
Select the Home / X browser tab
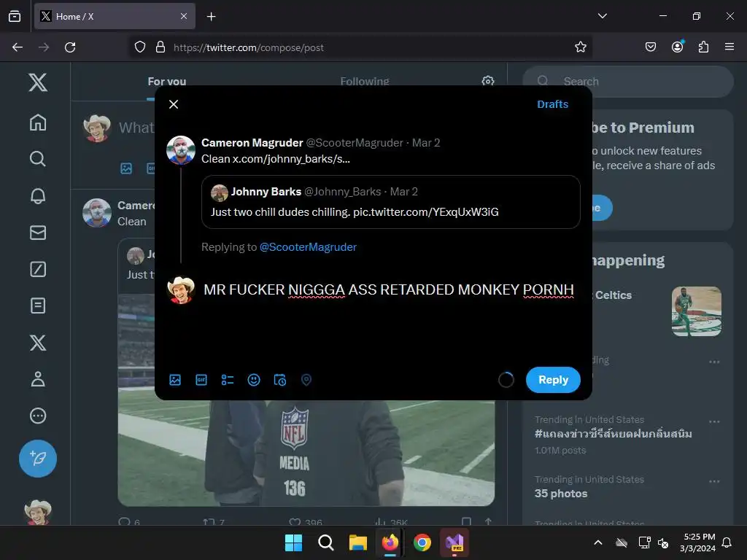pos(115,16)
